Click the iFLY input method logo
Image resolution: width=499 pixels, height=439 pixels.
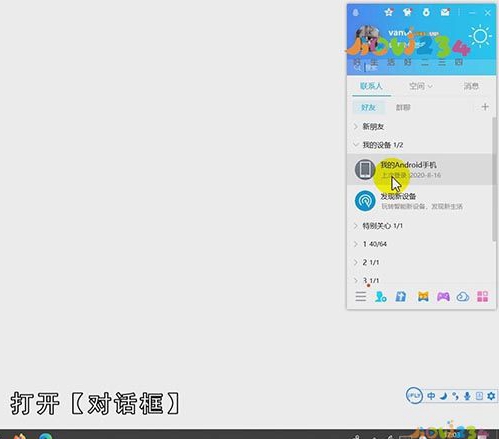point(414,396)
